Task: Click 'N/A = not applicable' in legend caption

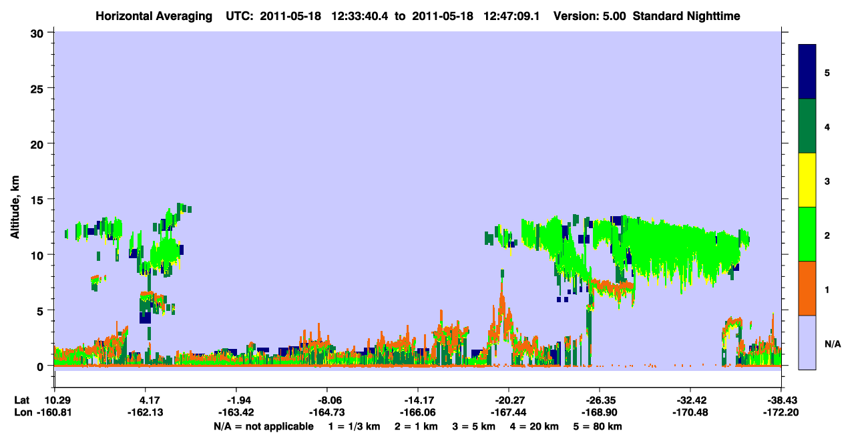Action: (263, 426)
